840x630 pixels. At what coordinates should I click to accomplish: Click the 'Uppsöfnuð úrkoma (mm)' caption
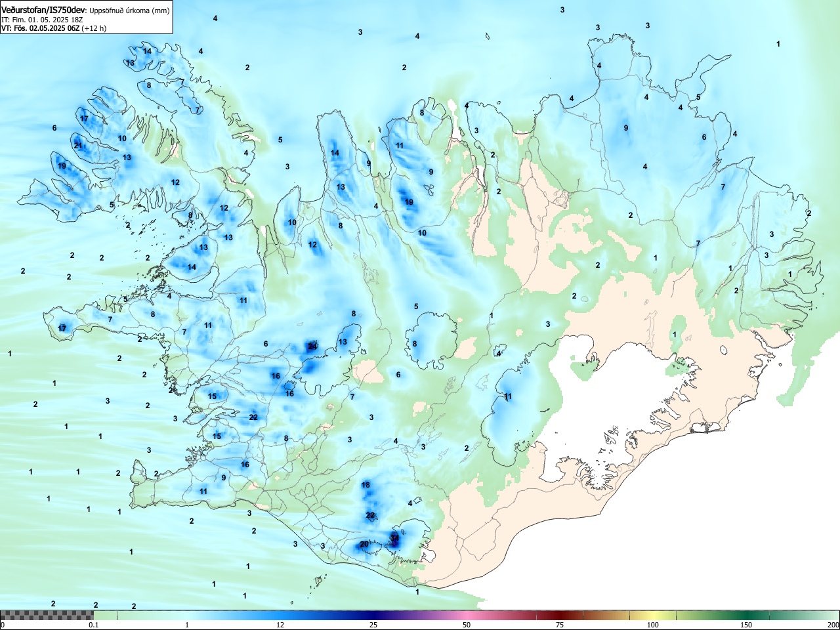(x=129, y=10)
